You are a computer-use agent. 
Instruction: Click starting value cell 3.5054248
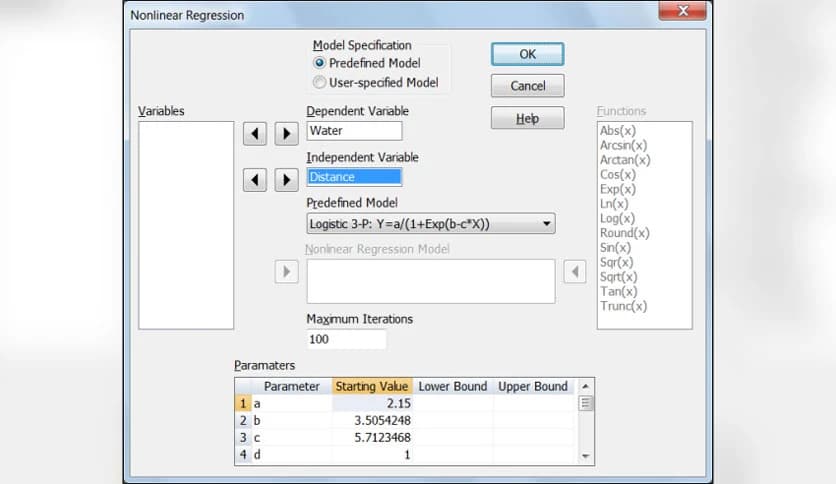pos(372,421)
